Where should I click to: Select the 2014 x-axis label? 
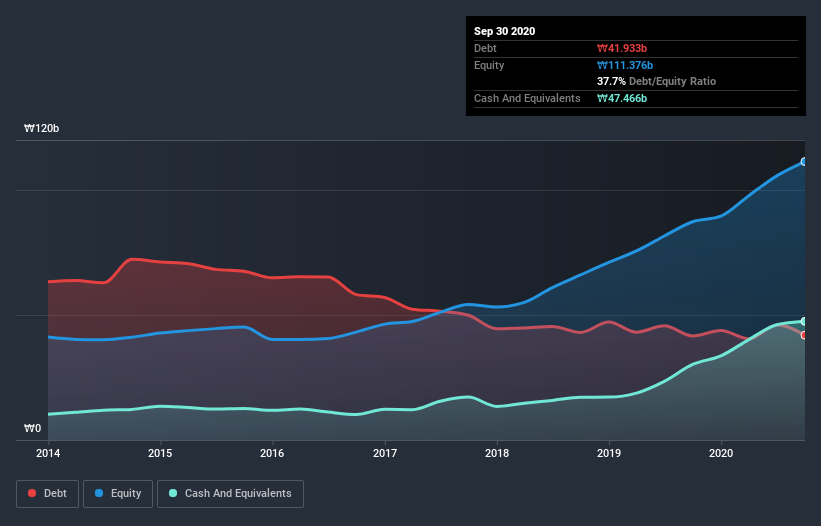(x=48, y=453)
